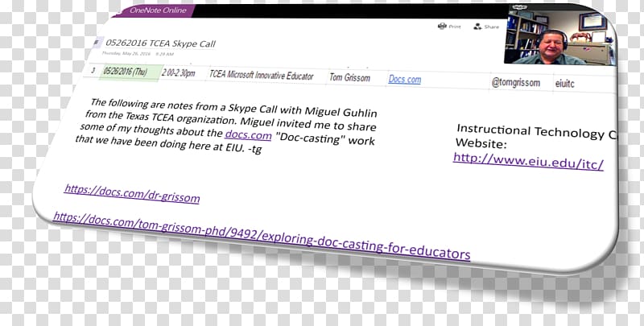This screenshot has width=644, height=326.
Task: Click the OneNote Online title tab
Action: click(x=154, y=10)
